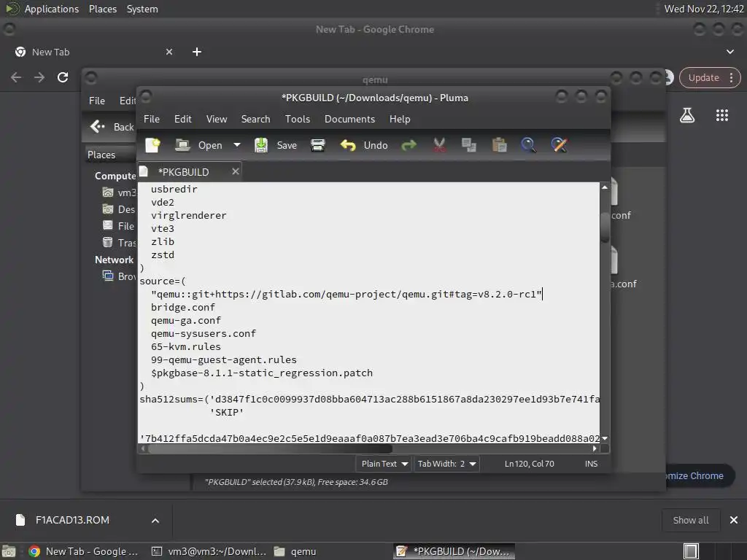
Task: Click the vertical scrollbar up arrow
Action: (x=605, y=187)
